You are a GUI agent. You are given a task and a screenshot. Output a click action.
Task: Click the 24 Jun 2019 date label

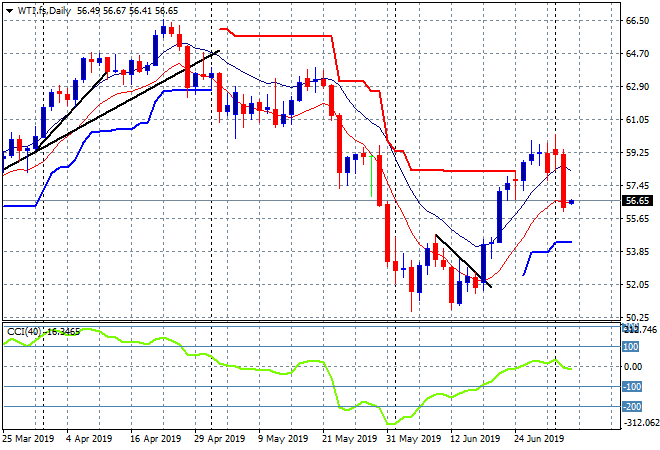[x=539, y=439]
